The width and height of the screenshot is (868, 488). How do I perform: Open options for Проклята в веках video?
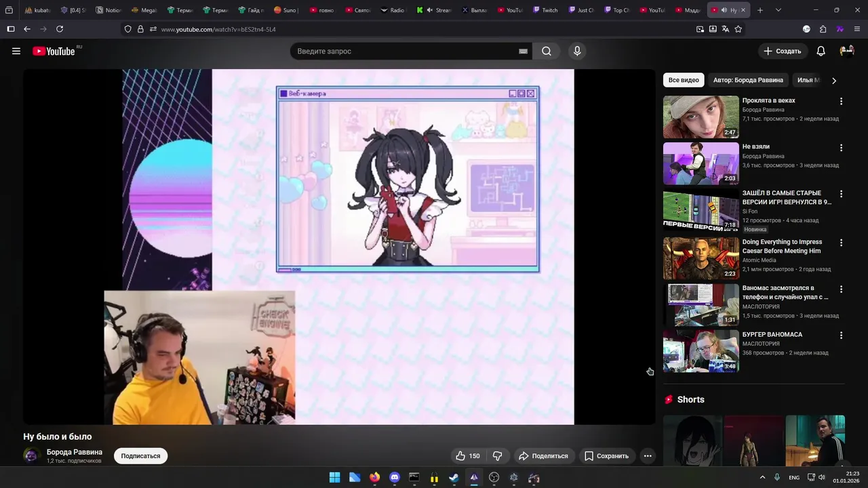click(x=841, y=101)
